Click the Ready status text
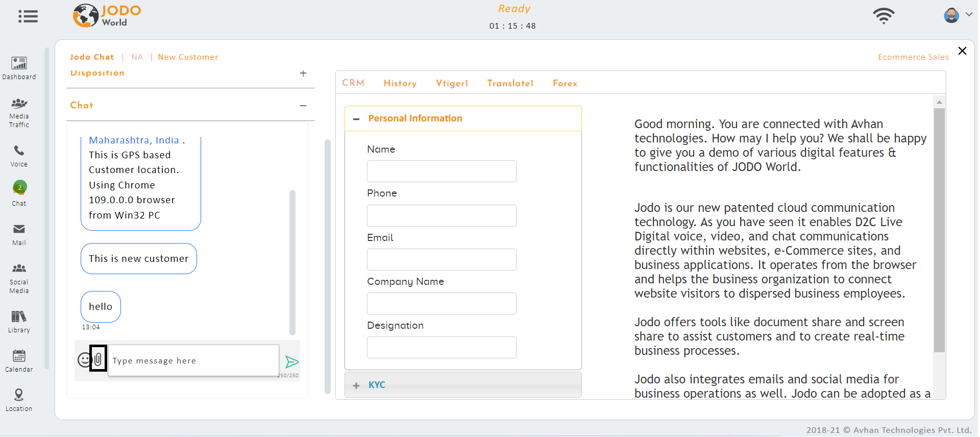 (x=514, y=9)
